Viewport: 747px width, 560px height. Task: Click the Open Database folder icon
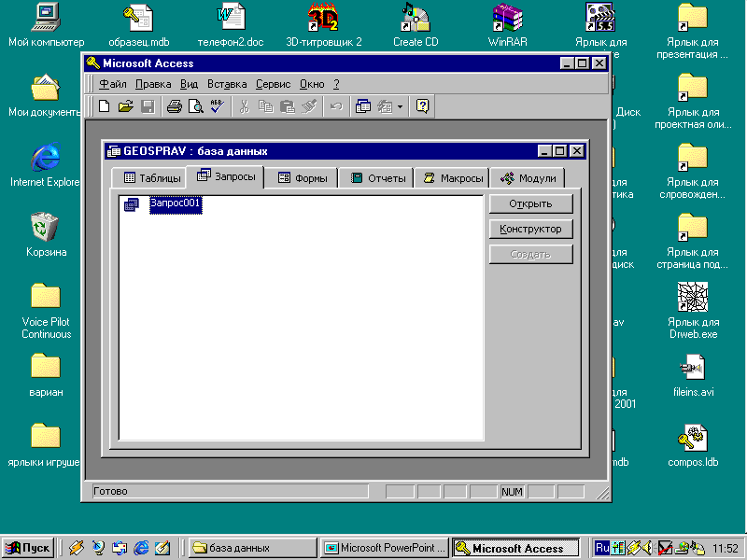tap(125, 106)
